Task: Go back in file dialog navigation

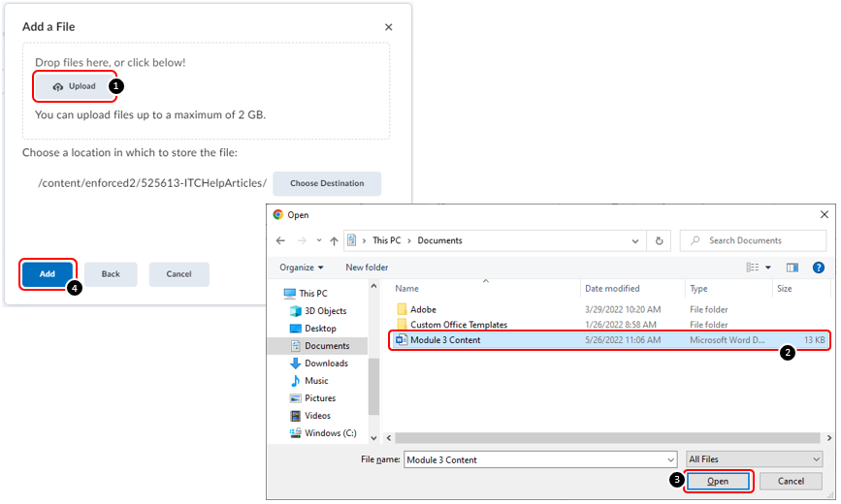Action: pyautogui.click(x=280, y=240)
